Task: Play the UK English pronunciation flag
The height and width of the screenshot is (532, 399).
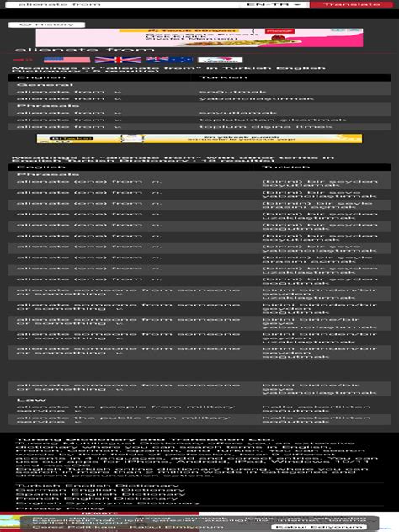Action: click(x=118, y=60)
